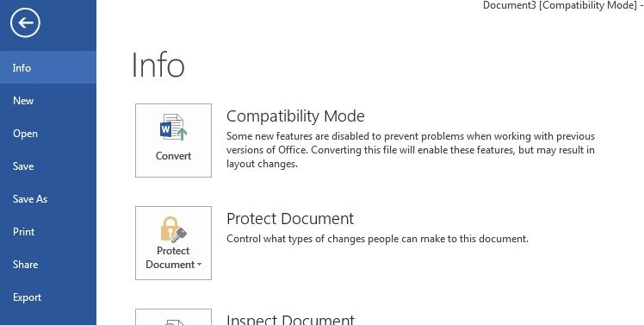644x325 pixels.
Task: Open the New menu item
Action: (x=48, y=100)
